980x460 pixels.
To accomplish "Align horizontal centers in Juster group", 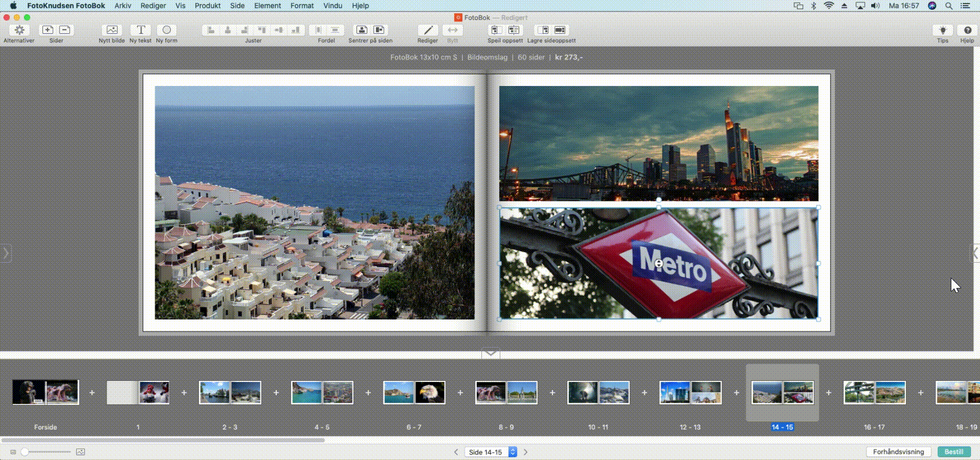I will [228, 30].
